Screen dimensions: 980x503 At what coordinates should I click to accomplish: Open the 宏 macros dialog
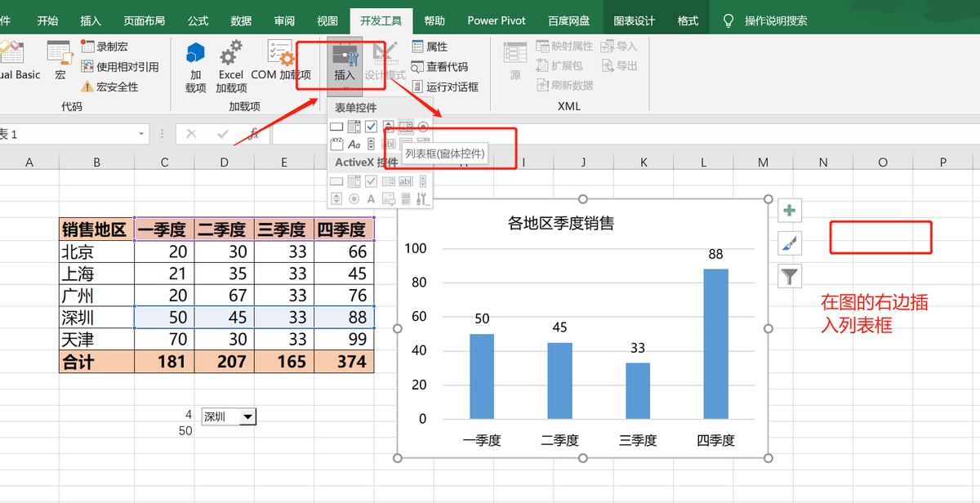(x=60, y=60)
